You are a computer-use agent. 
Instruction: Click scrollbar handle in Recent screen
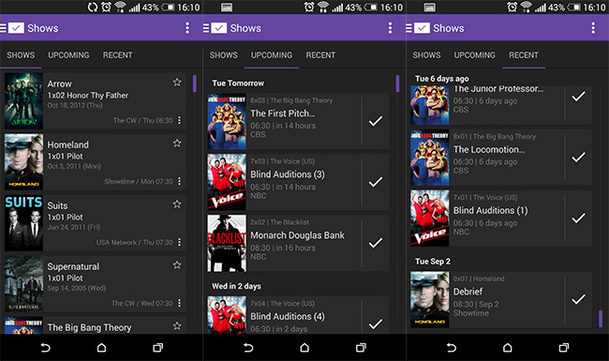pos(600,319)
